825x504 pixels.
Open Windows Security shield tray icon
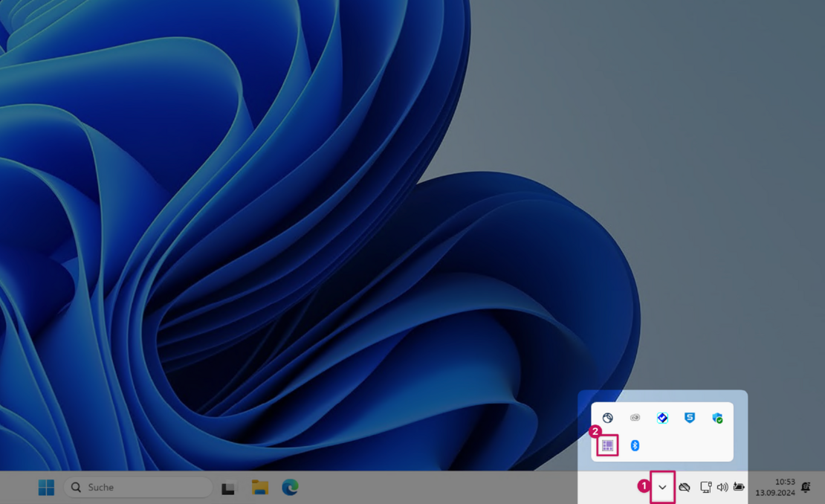[717, 418]
